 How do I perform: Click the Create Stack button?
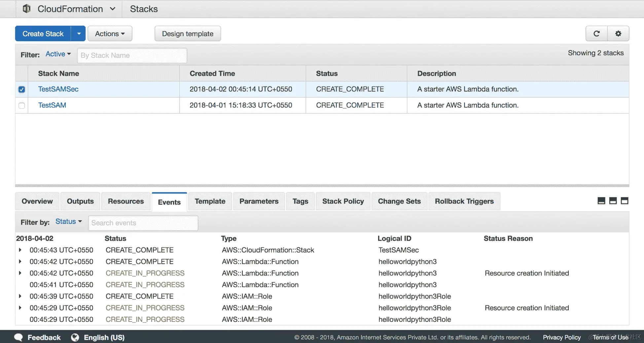coord(43,34)
